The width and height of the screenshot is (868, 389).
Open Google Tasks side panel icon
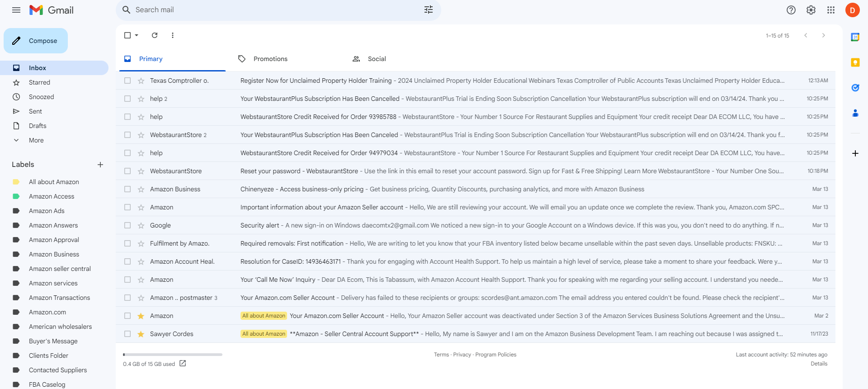(855, 88)
